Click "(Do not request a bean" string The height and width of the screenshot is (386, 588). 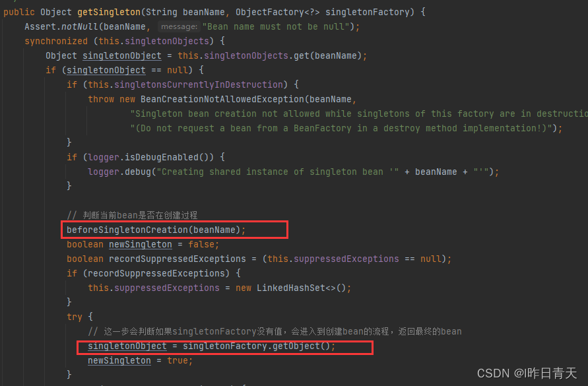341,128
